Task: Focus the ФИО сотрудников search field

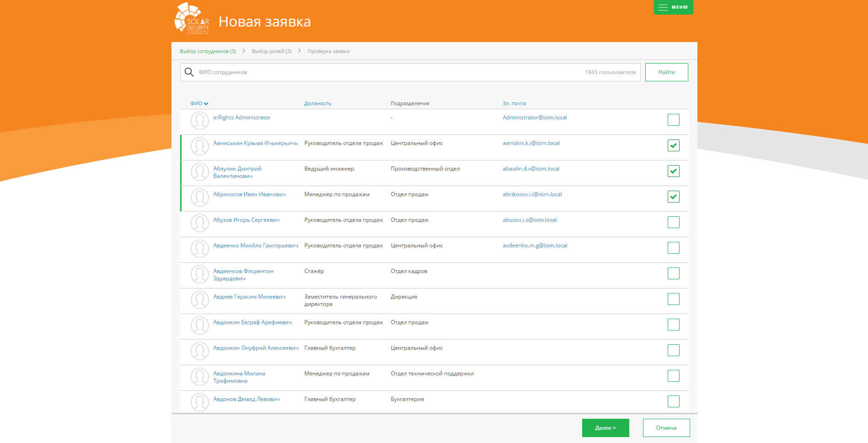Action: click(x=410, y=72)
